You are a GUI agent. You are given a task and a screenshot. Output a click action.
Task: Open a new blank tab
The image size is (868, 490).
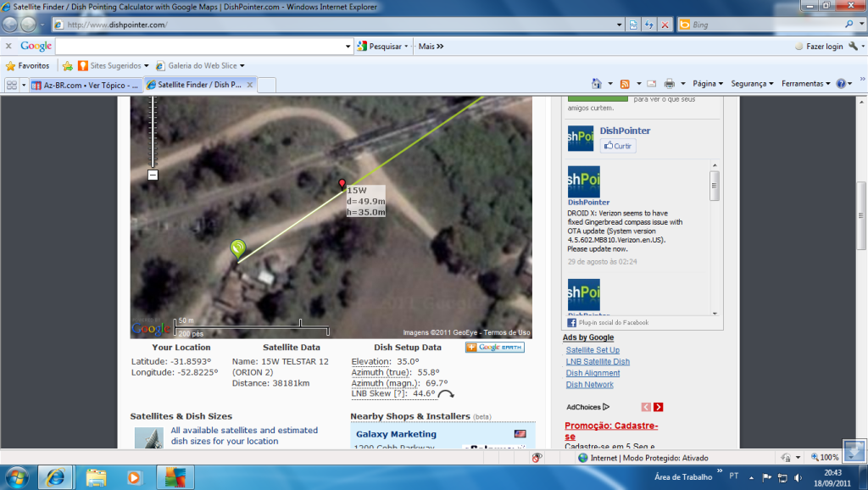[x=266, y=85]
